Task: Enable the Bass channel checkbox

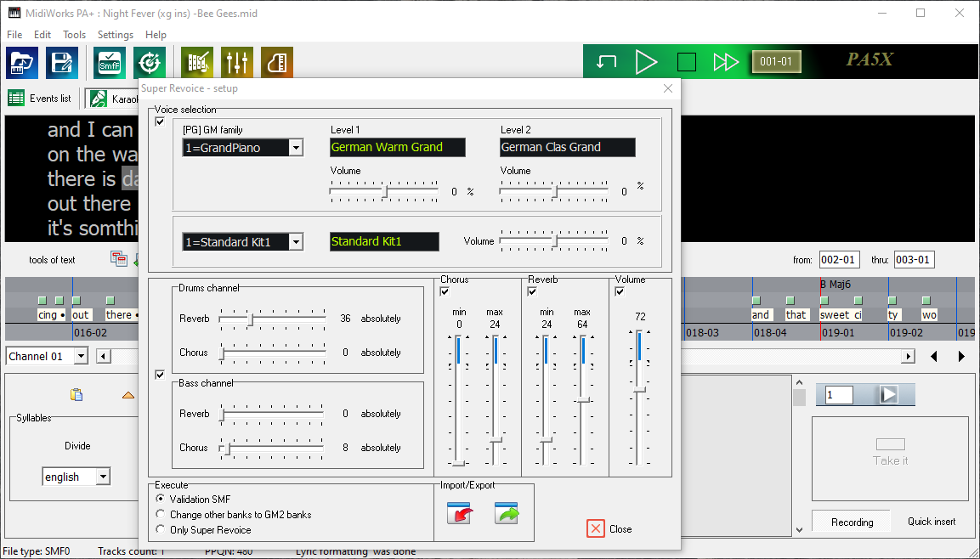Action: pyautogui.click(x=160, y=375)
